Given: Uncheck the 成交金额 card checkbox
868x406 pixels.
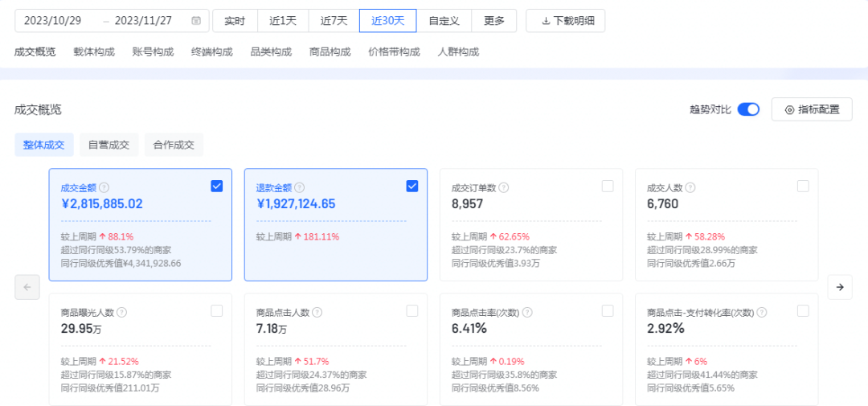Looking at the screenshot, I should coord(216,186).
